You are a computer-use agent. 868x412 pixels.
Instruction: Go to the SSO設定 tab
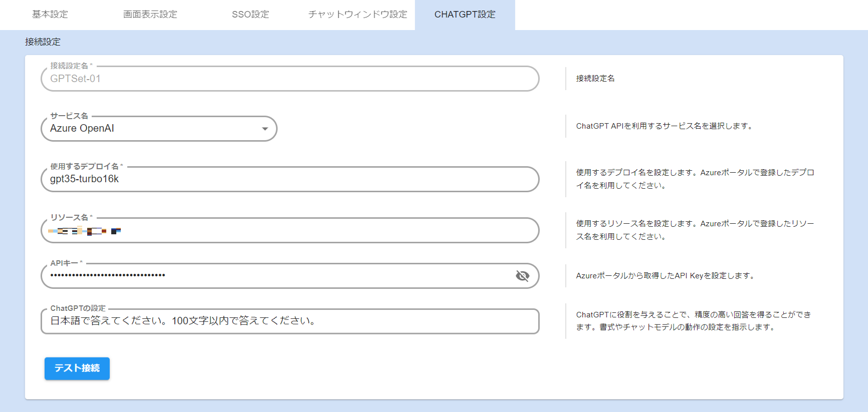[251, 15]
